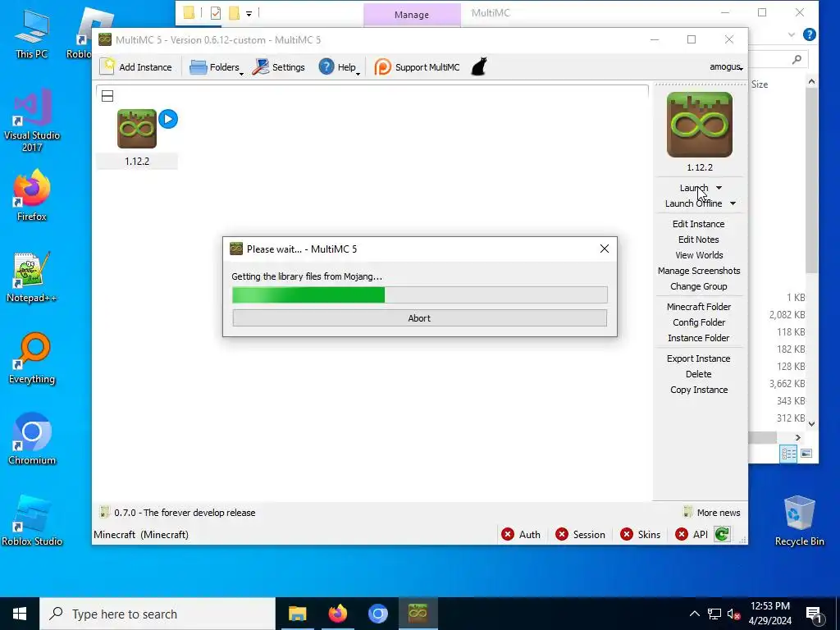This screenshot has width=840, height=630.
Task: Click Edit Notes
Action: pos(699,240)
